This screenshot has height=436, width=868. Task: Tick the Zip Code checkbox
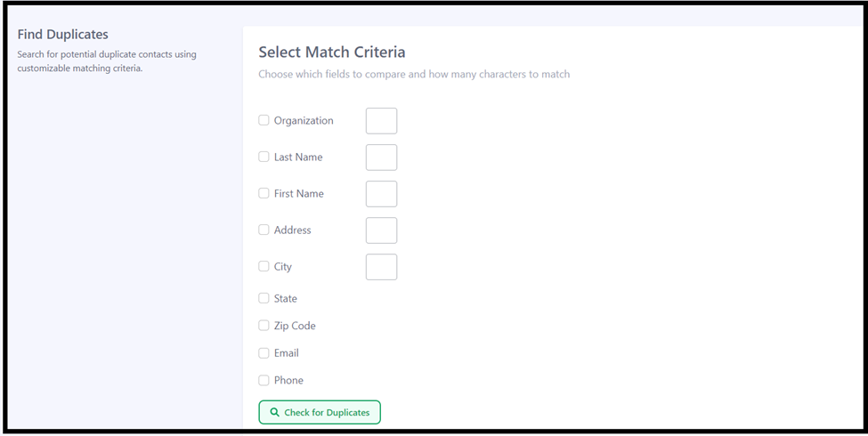tap(264, 326)
